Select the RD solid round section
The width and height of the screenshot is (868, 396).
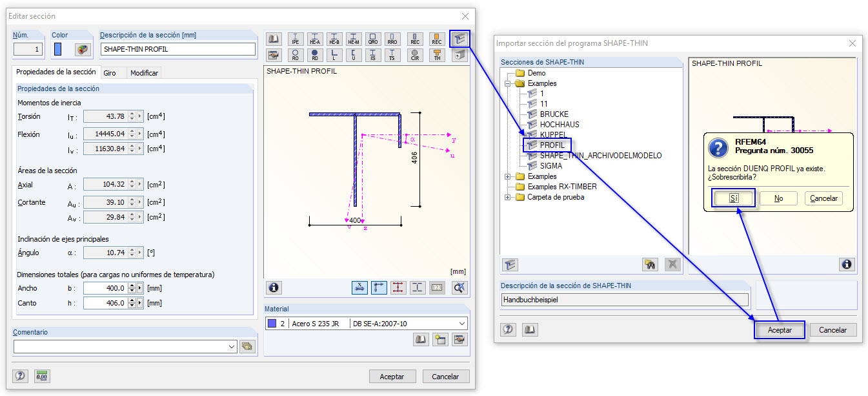coord(315,56)
